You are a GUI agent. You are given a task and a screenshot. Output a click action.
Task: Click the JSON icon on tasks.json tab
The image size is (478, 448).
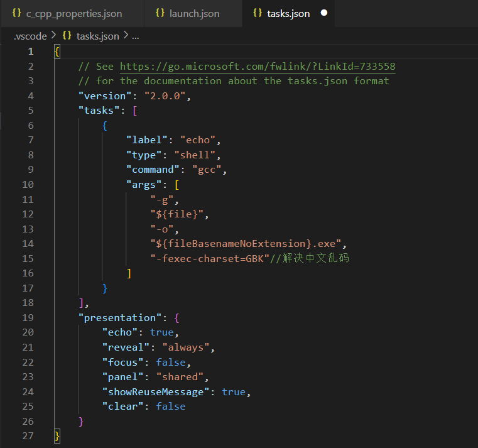coord(258,13)
